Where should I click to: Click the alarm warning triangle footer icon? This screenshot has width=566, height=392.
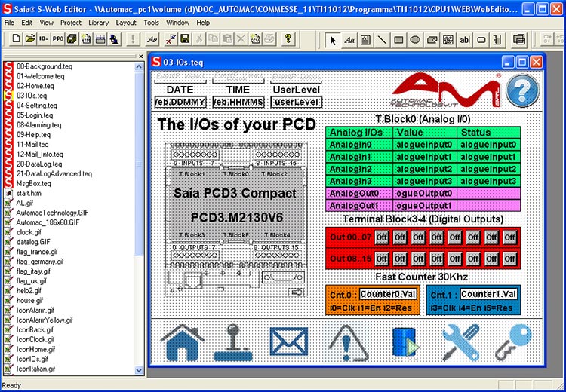pyautogui.click(x=347, y=342)
